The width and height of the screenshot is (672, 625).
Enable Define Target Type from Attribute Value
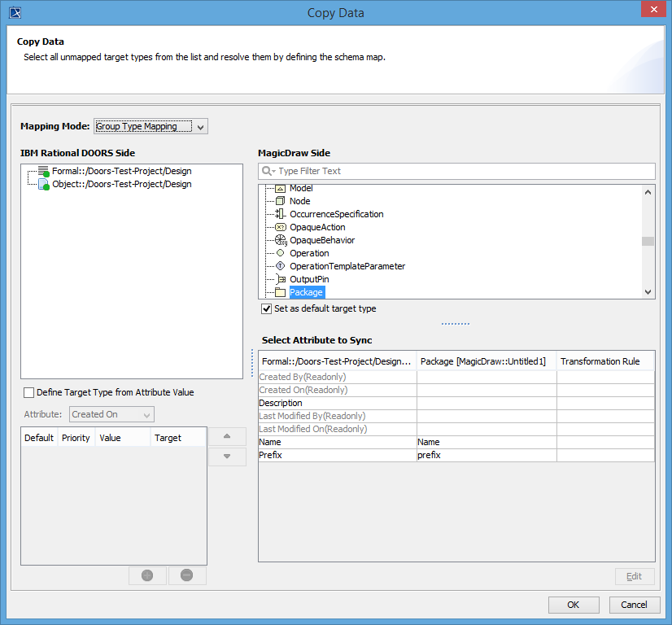pos(29,392)
